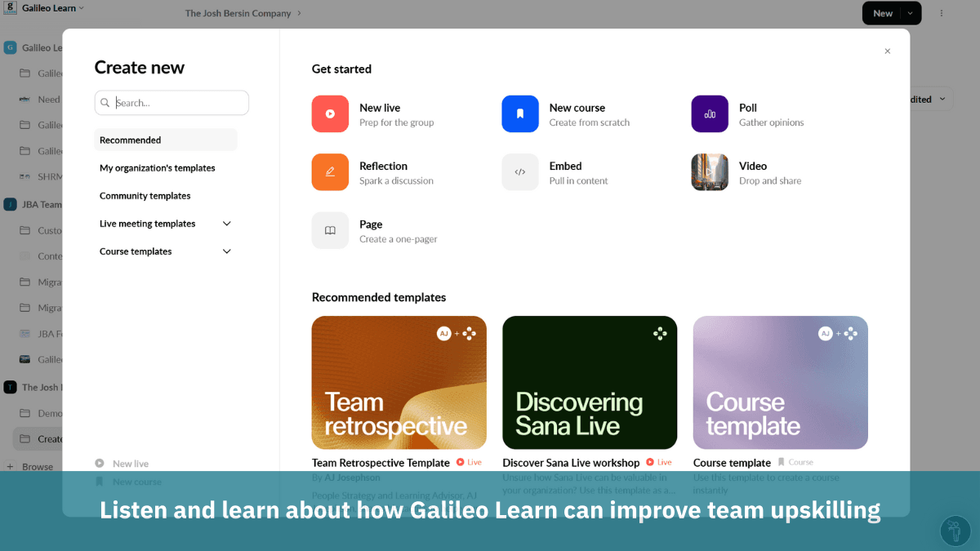Click into the Search templates field
This screenshot has width=980, height=551.
pos(178,103)
